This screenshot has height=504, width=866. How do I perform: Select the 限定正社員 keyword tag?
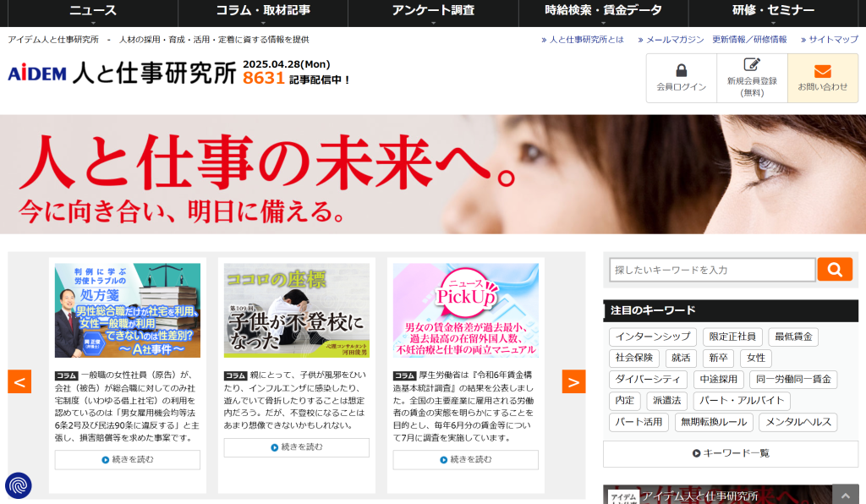(732, 337)
